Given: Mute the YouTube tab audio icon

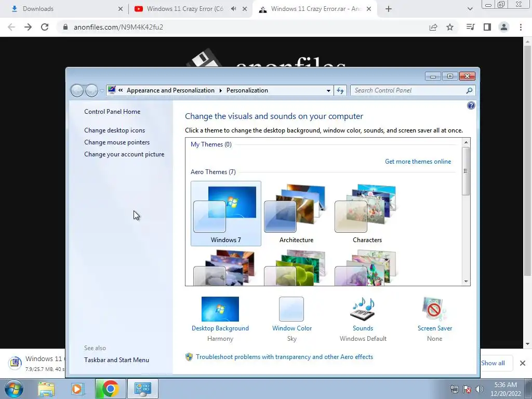Looking at the screenshot, I should (x=233, y=9).
